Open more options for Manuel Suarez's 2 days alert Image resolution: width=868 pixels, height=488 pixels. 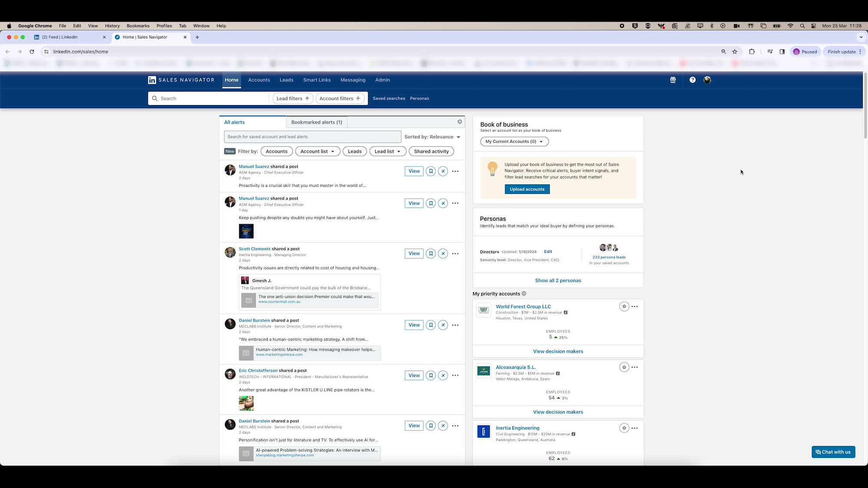pyautogui.click(x=455, y=171)
